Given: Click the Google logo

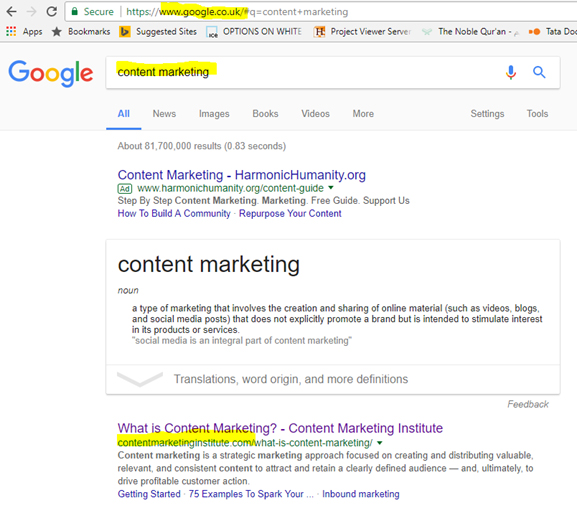Looking at the screenshot, I should [x=51, y=73].
